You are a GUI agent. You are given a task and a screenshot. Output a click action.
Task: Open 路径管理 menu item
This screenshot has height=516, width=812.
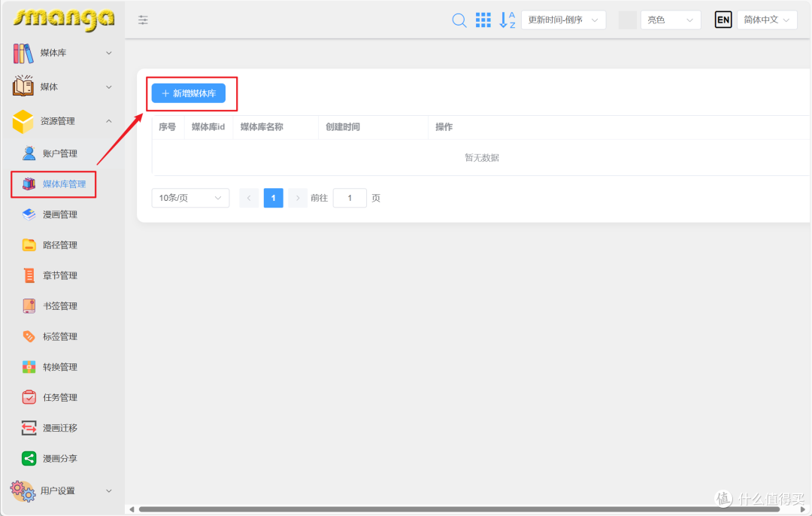point(62,245)
